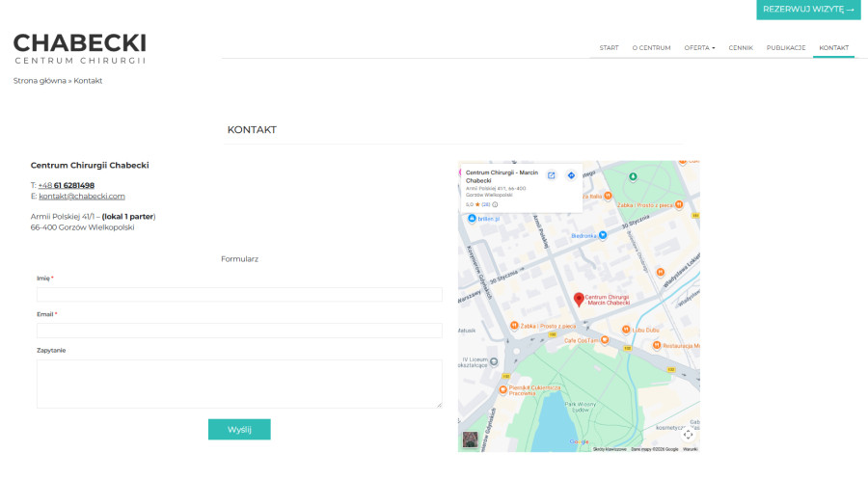The image size is (868, 478).
Task: Click the red Centrum Chirurgii map pin
Action: [579, 300]
